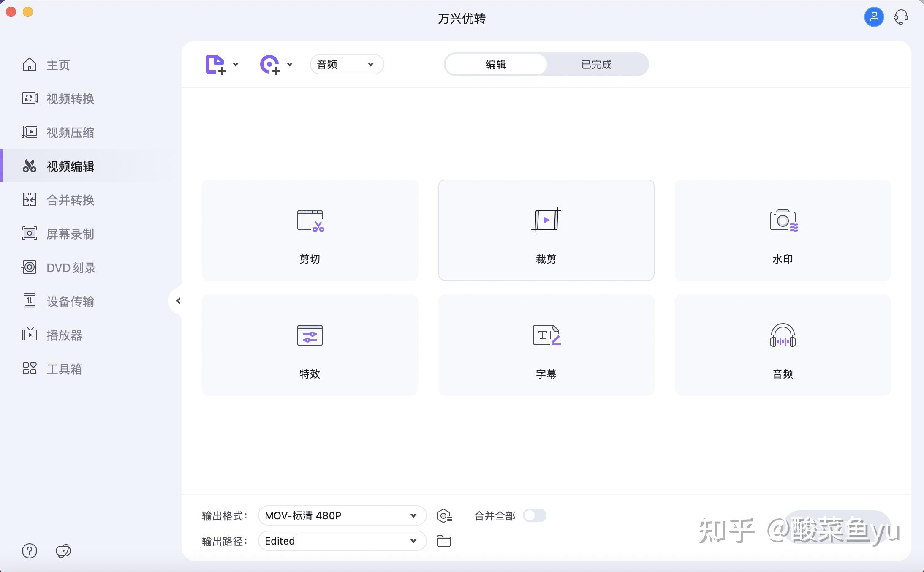The image size is (924, 572).
Task: Open the 音频 dropdown in the toolbar
Action: point(346,65)
